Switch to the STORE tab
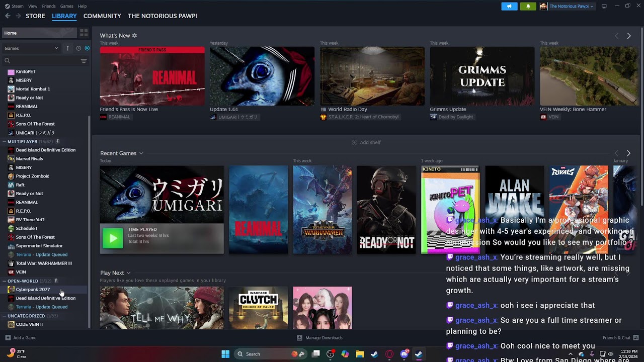 pos(35,16)
